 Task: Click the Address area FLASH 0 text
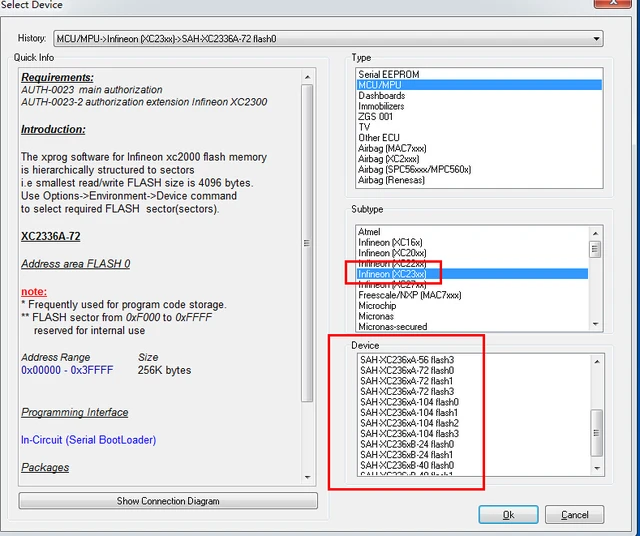pos(76,264)
